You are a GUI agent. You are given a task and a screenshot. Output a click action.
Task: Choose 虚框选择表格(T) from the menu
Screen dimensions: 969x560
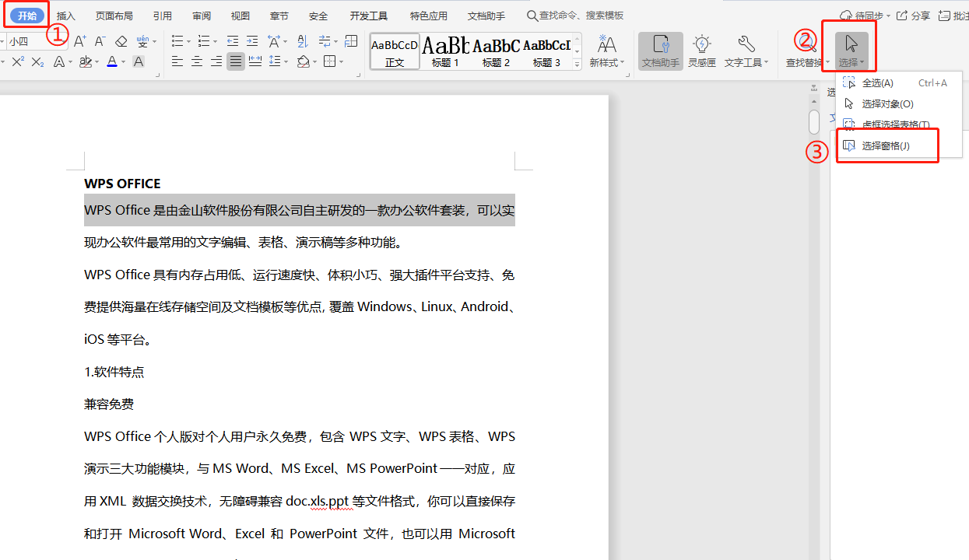[x=901, y=124]
